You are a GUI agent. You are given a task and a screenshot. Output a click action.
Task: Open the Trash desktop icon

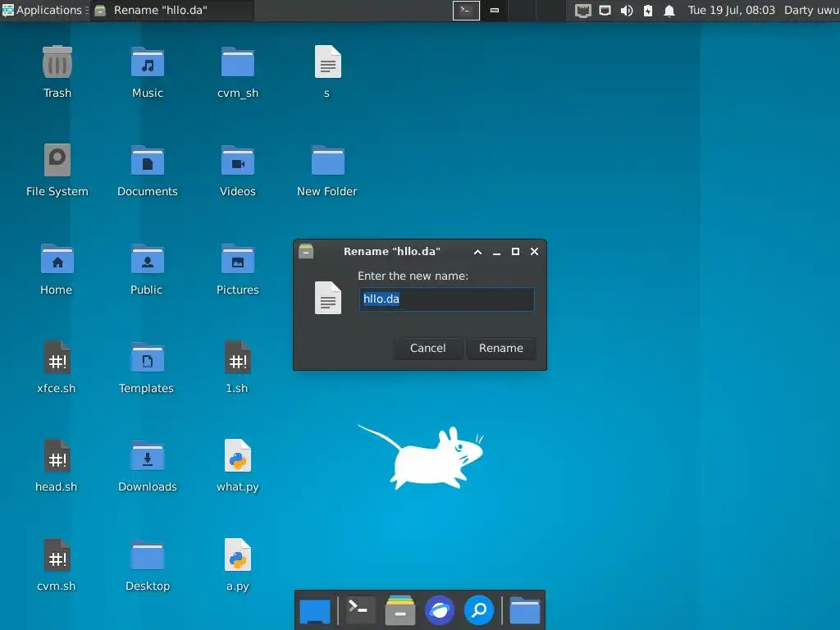tap(57, 62)
